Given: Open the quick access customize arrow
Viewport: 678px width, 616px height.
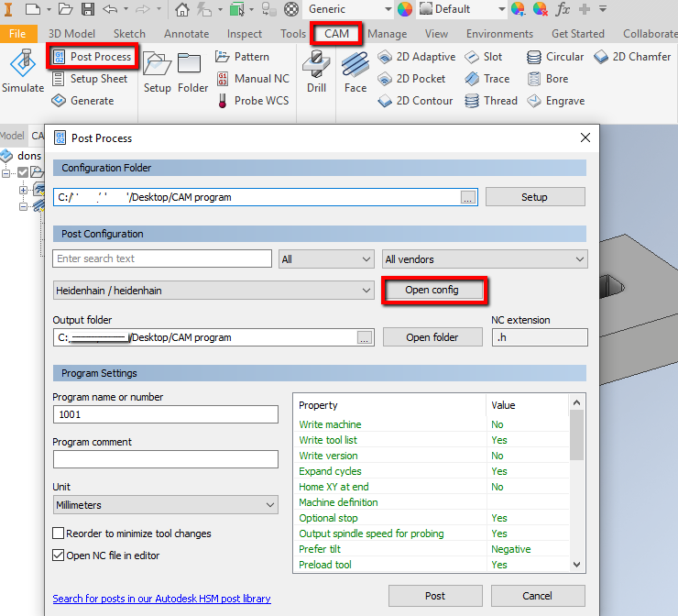Looking at the screenshot, I should click(603, 8).
